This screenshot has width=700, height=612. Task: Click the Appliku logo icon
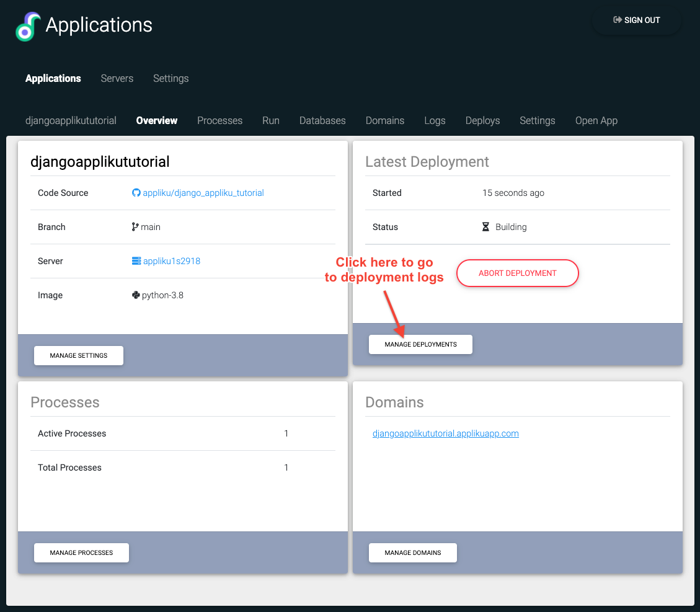[28, 26]
